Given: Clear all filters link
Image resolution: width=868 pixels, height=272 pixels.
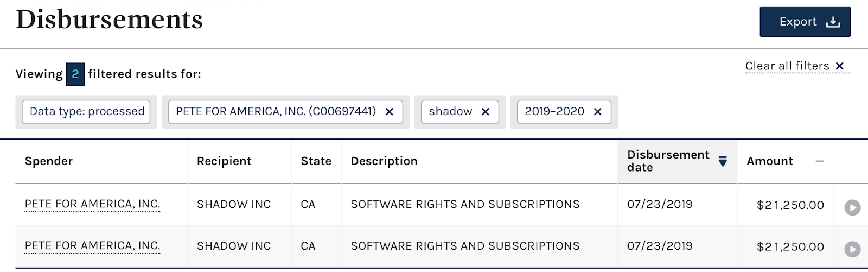Looking at the screenshot, I should click(787, 66).
